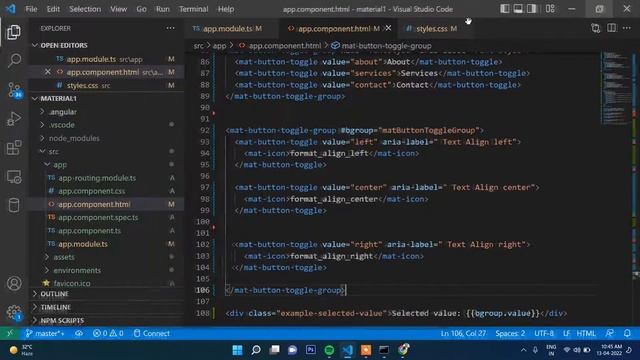Click master branch in status bar

pos(44,333)
